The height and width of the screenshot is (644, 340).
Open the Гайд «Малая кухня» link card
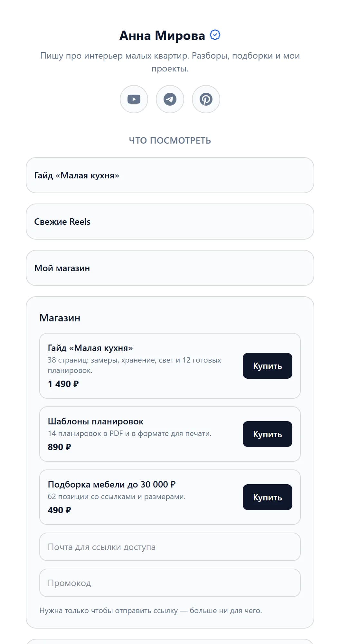[170, 175]
